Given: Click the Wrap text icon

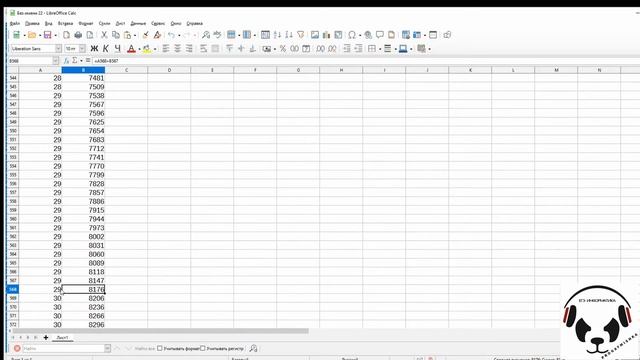Looking at the screenshot, I should pos(203,49).
